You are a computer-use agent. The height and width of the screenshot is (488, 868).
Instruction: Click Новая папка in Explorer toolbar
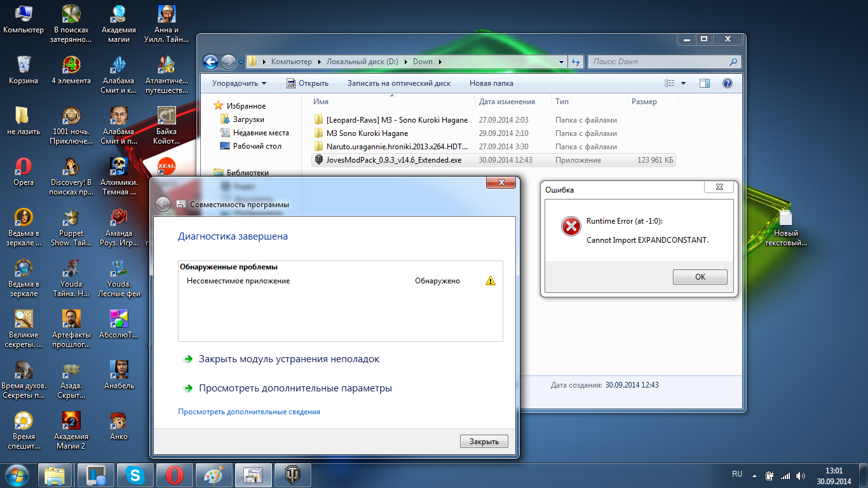point(491,83)
